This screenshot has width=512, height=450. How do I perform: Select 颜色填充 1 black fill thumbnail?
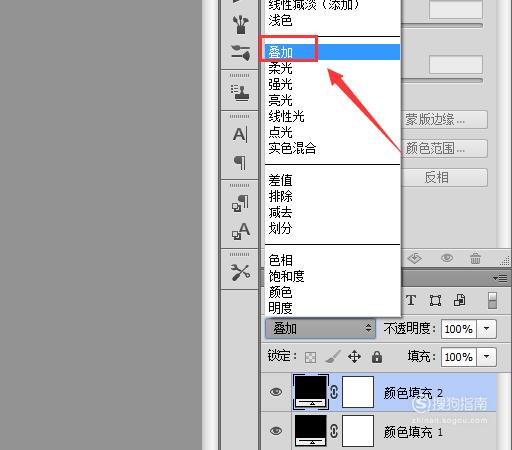311,431
